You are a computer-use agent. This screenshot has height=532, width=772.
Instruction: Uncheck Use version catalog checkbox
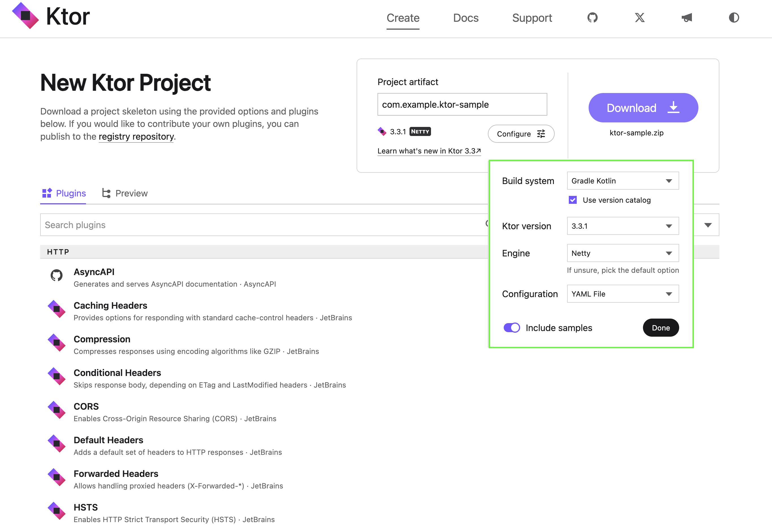pyautogui.click(x=572, y=200)
